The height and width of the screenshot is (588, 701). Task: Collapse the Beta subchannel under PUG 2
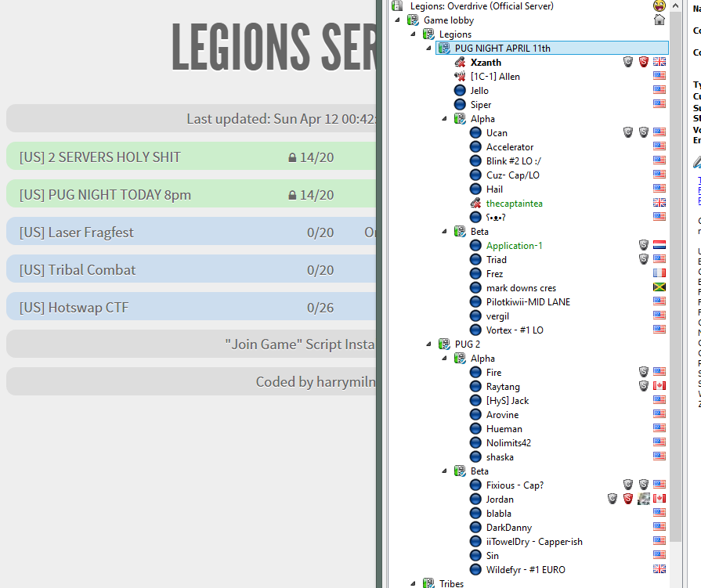pyautogui.click(x=444, y=471)
